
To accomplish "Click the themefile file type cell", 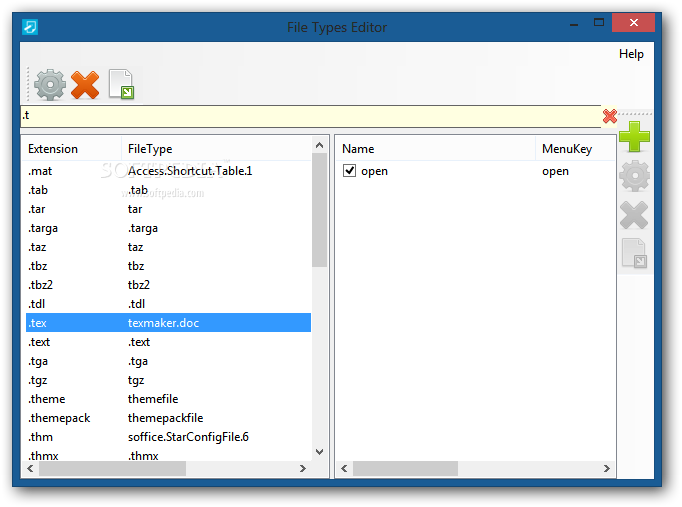I will tap(153, 399).
